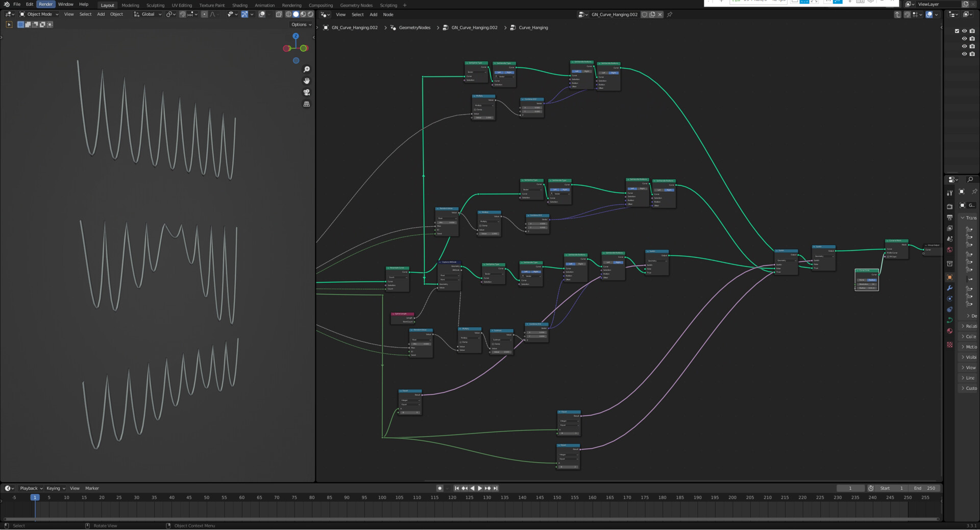Open the Global transform orientation dropdown

pyautogui.click(x=148, y=14)
